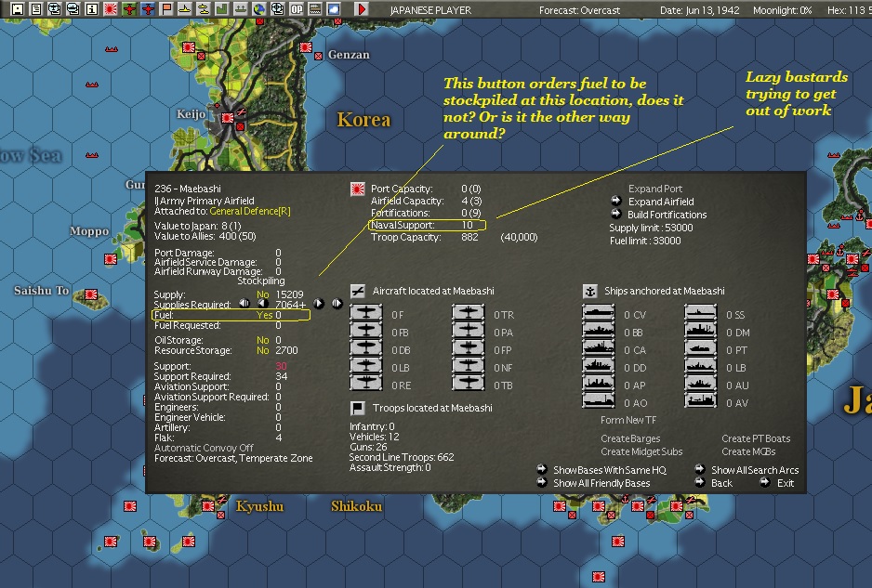Click the '0 SS' submarine icon
The image size is (872, 588).
pos(701,312)
